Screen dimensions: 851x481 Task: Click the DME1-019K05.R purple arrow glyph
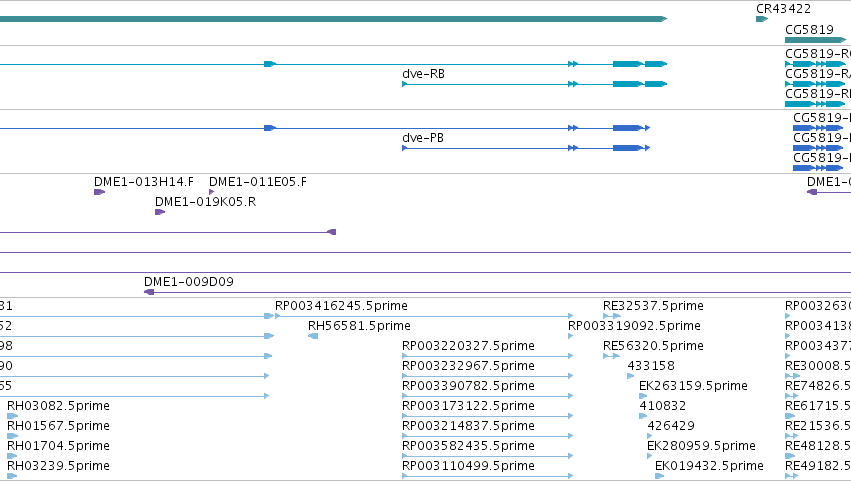click(160, 212)
